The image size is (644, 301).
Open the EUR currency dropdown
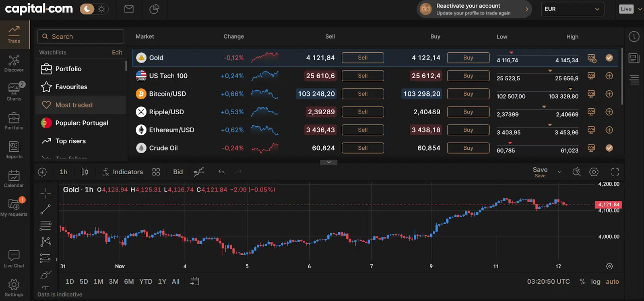[x=572, y=9]
